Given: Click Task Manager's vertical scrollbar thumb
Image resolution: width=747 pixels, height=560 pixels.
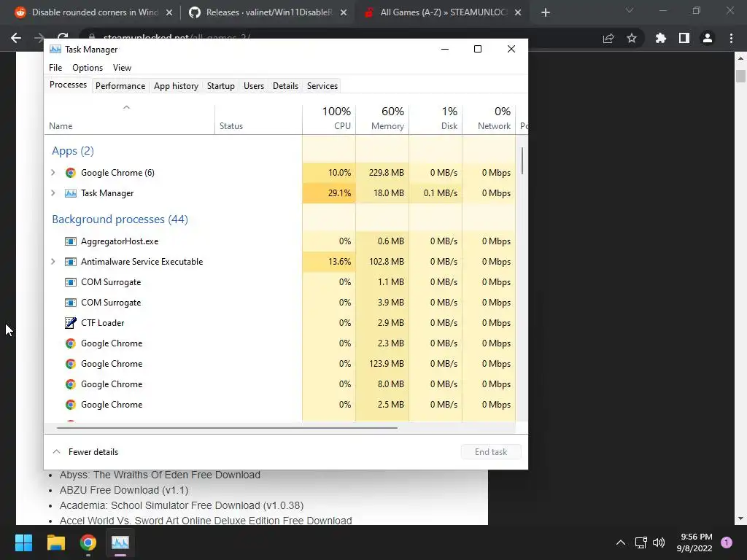Looking at the screenshot, I should coord(522,160).
